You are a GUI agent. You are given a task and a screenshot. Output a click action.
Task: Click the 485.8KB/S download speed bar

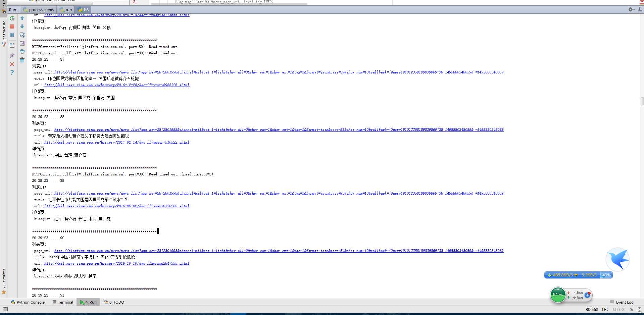572,275
